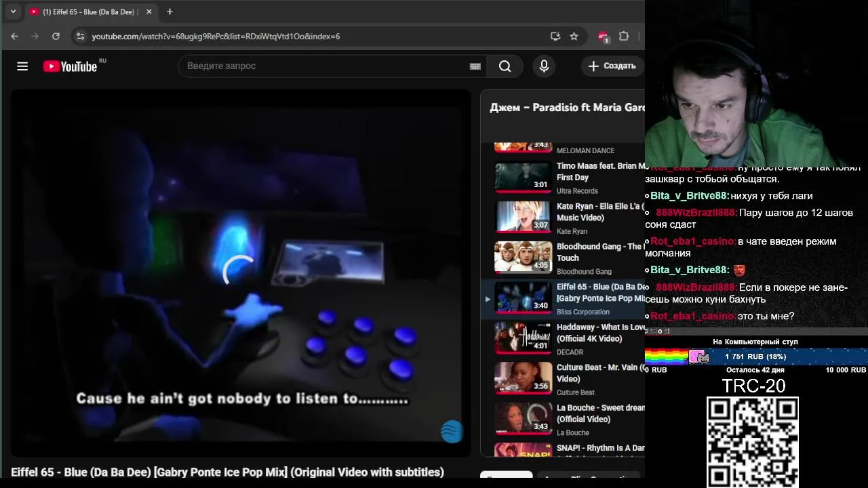The image size is (868, 488).
Task: Click the now-playing arrow beside Eiffel 65
Action: 487,298
